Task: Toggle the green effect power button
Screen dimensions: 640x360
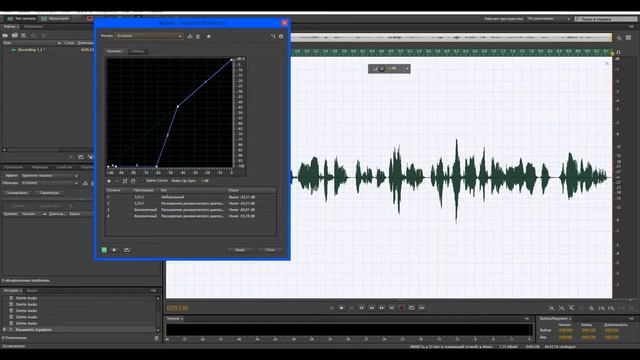Action: pyautogui.click(x=104, y=250)
